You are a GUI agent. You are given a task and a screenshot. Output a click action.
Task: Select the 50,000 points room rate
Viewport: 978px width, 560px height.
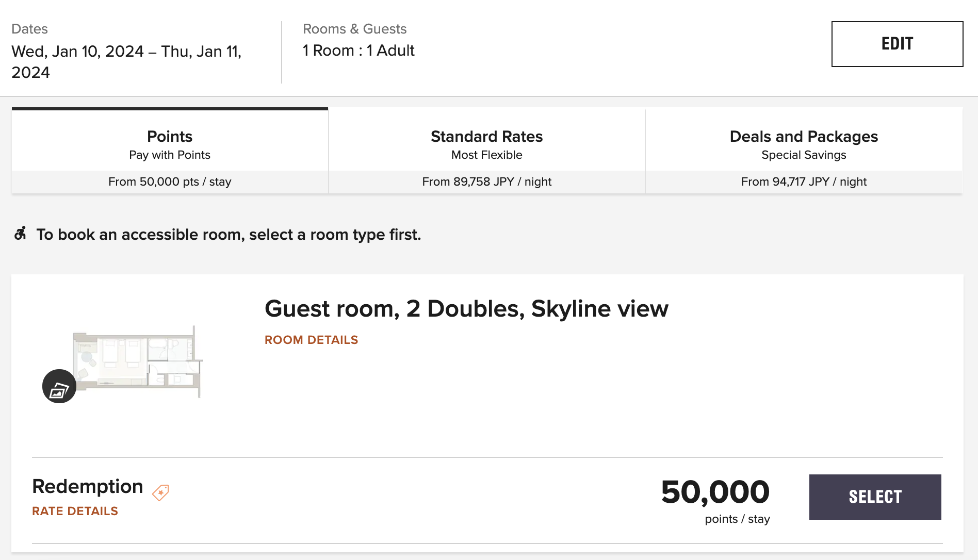[x=875, y=497]
